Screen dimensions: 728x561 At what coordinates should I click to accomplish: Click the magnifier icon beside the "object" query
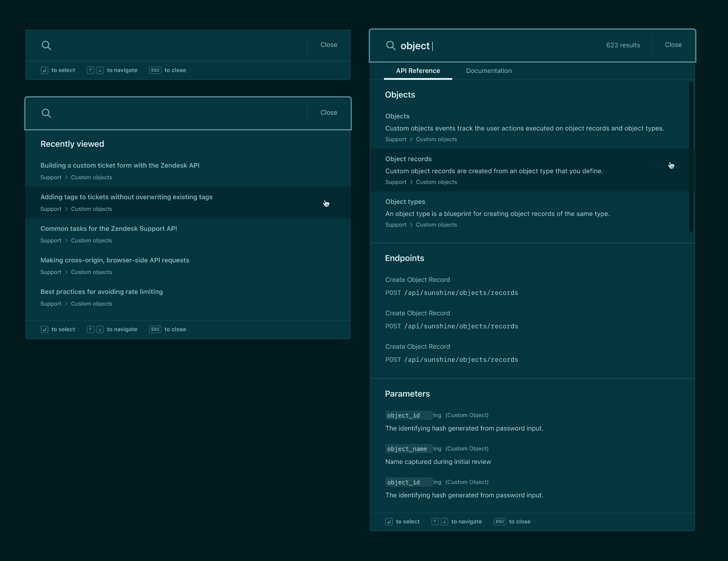coord(391,46)
